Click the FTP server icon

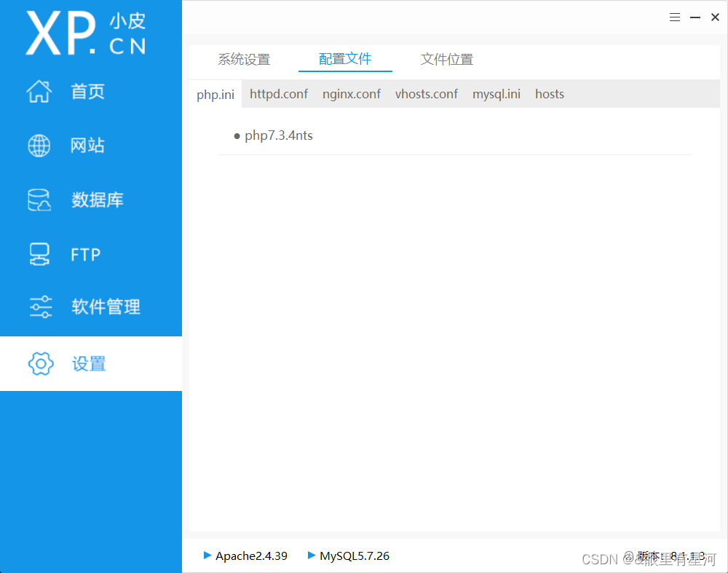click(39, 254)
